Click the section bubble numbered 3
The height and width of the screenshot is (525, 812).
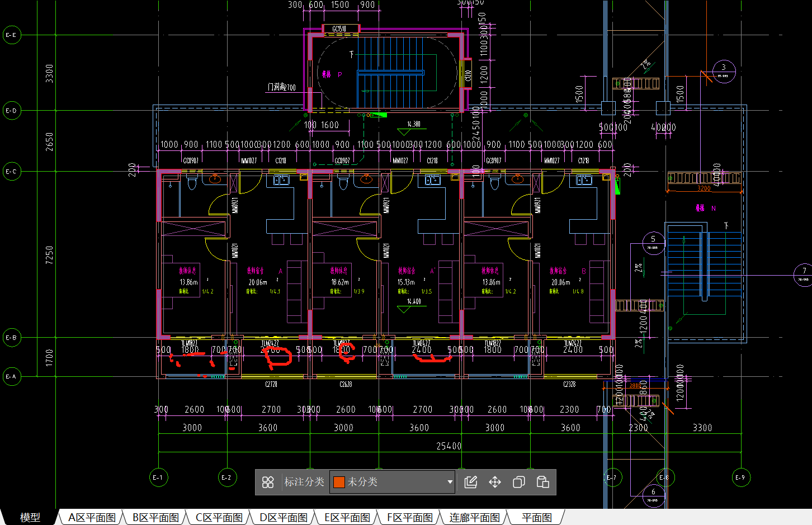click(x=724, y=71)
